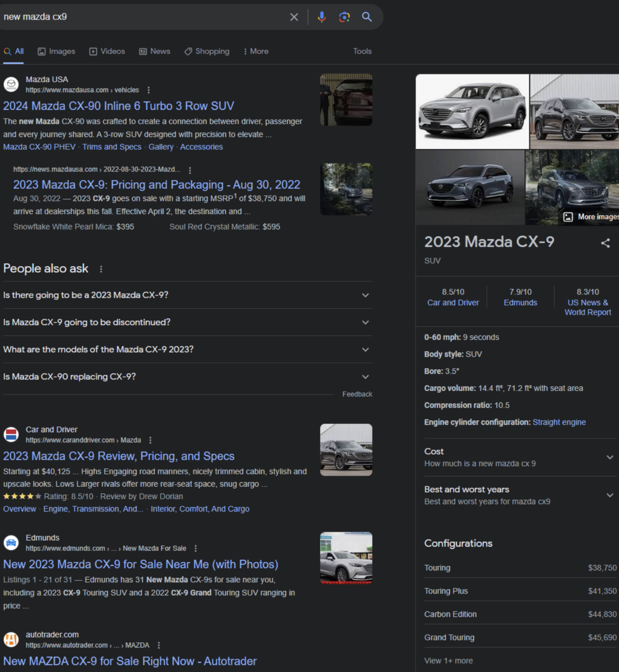The image size is (619, 672).
Task: Open options menu for Mazda USA result
Action: 149,90
